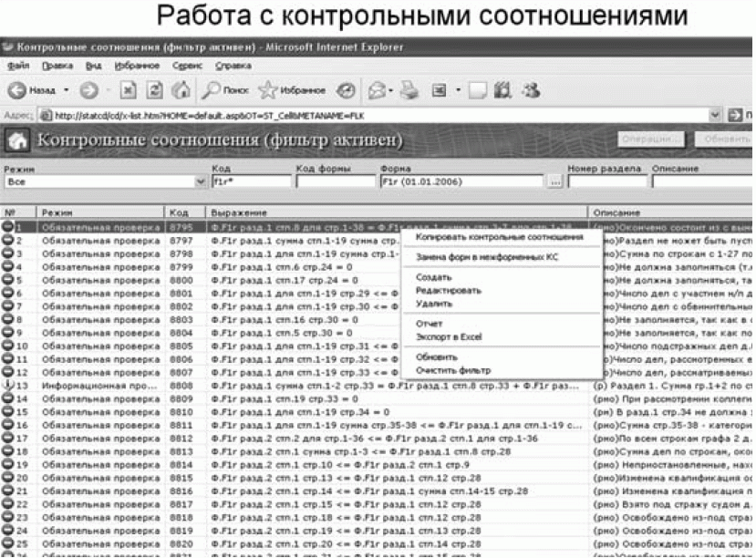Open the Правка menu

57,66
